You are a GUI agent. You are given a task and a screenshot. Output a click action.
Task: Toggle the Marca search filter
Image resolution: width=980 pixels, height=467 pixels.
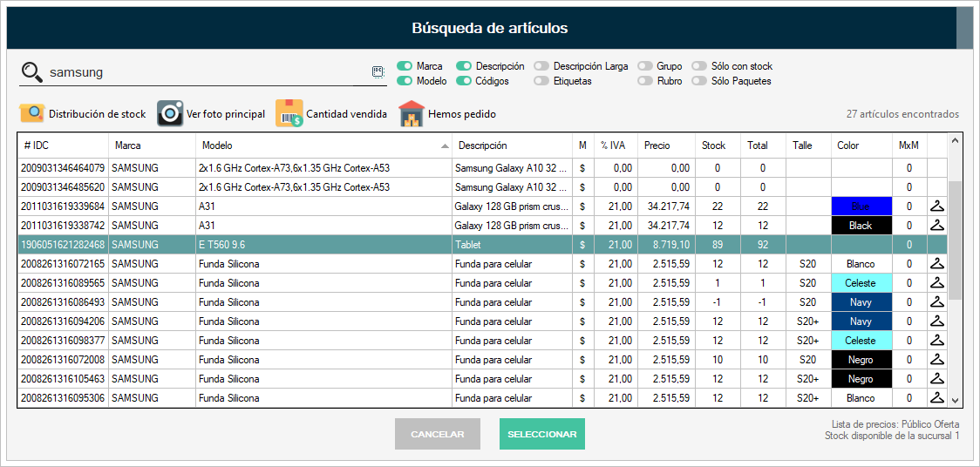point(405,66)
